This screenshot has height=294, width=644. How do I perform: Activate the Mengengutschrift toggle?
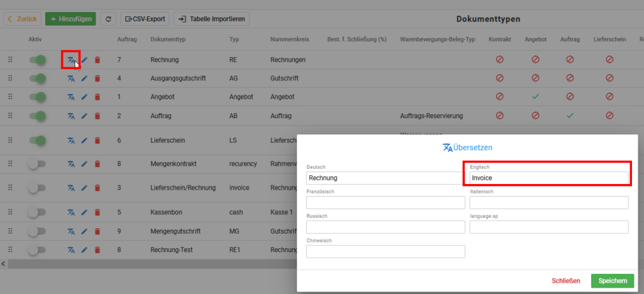point(36,231)
